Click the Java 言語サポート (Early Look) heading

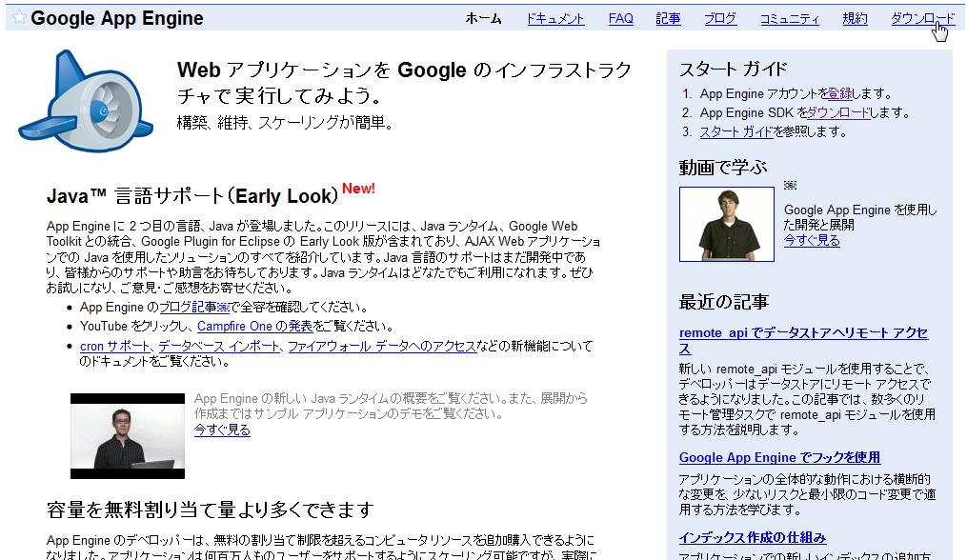[x=192, y=196]
